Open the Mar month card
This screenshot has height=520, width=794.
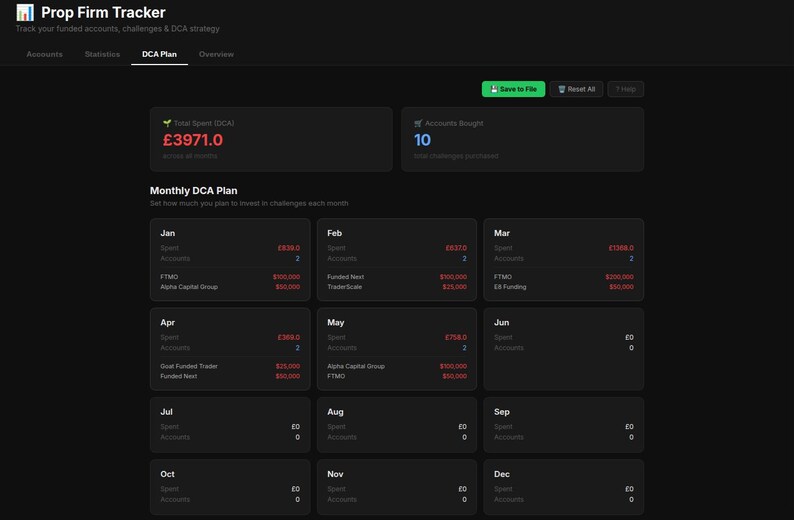pyautogui.click(x=564, y=260)
